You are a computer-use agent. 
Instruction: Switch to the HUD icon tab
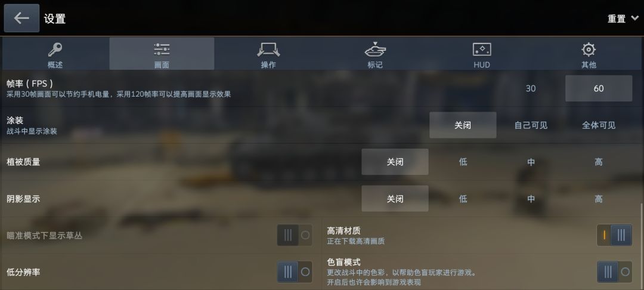tap(482, 54)
